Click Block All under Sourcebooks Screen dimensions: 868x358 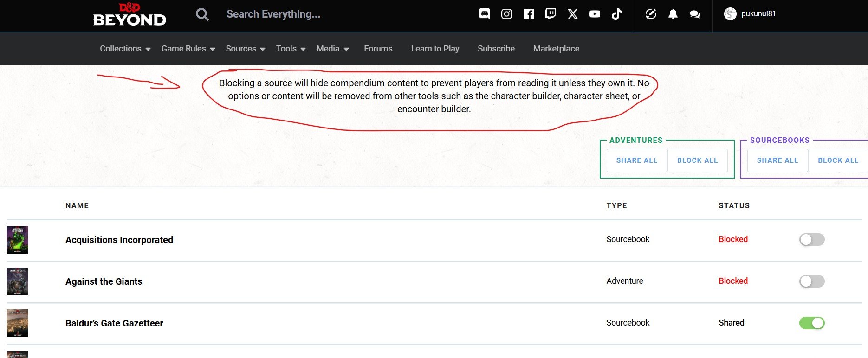coord(838,160)
